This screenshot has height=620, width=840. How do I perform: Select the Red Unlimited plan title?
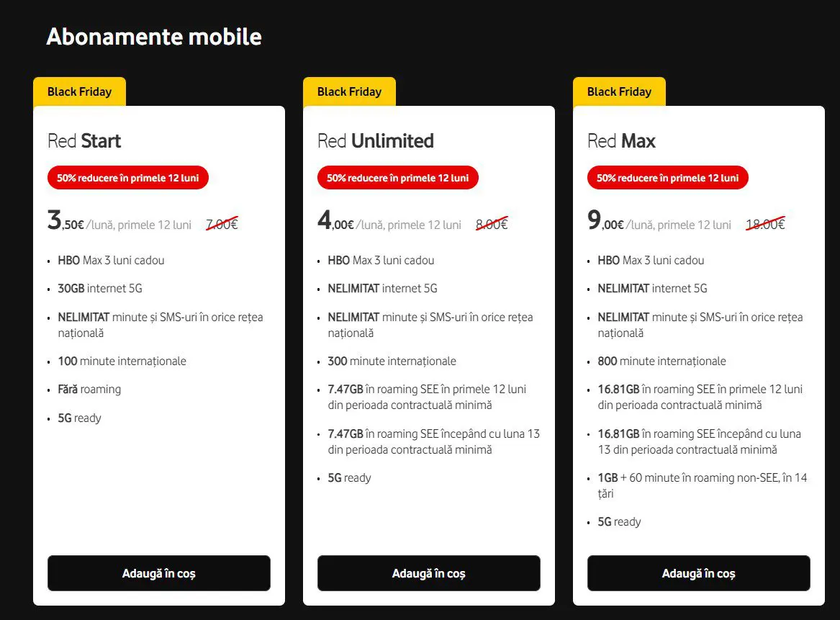click(x=376, y=141)
